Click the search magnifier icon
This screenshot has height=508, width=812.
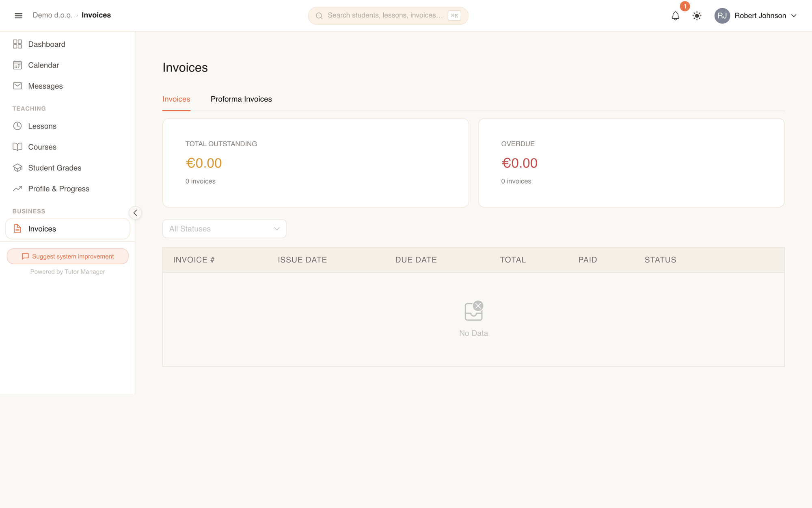(x=319, y=16)
